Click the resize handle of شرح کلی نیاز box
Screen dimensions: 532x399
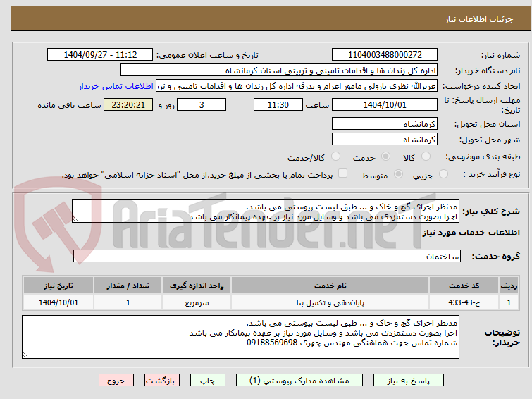tap(75, 219)
